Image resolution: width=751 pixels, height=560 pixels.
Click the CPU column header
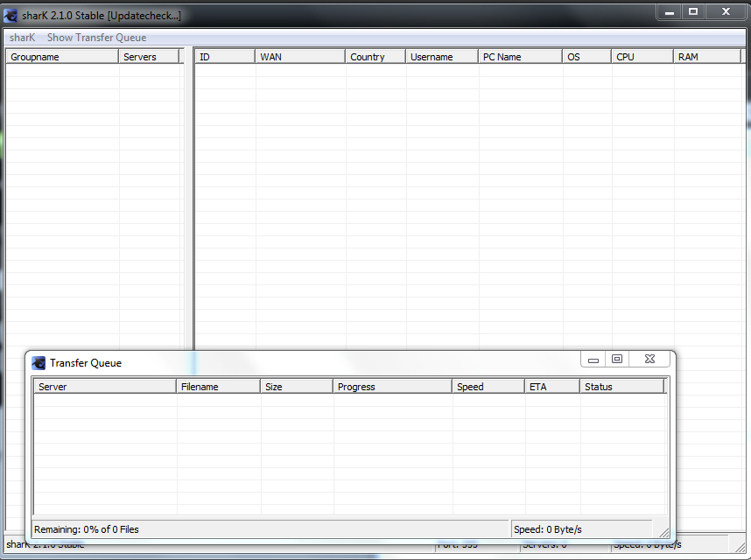642,57
